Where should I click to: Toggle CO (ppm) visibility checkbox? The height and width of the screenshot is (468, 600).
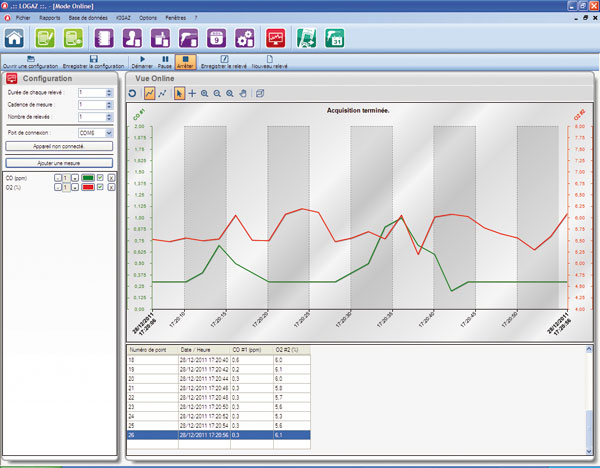coord(100,178)
